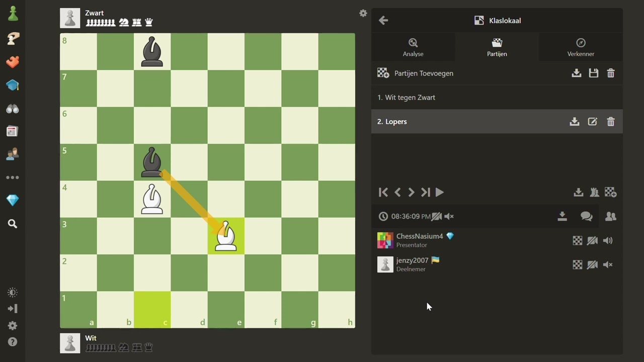Show the participants list icon
The image size is (644, 362).
[611, 216]
